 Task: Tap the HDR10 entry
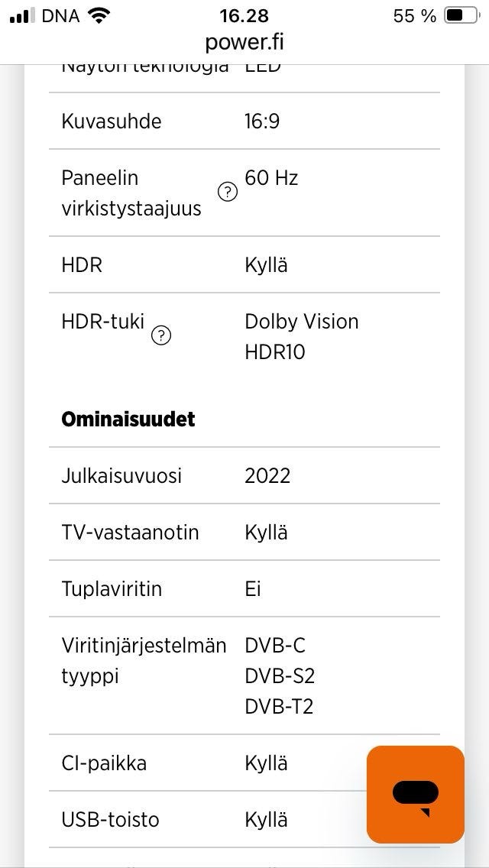tap(274, 352)
